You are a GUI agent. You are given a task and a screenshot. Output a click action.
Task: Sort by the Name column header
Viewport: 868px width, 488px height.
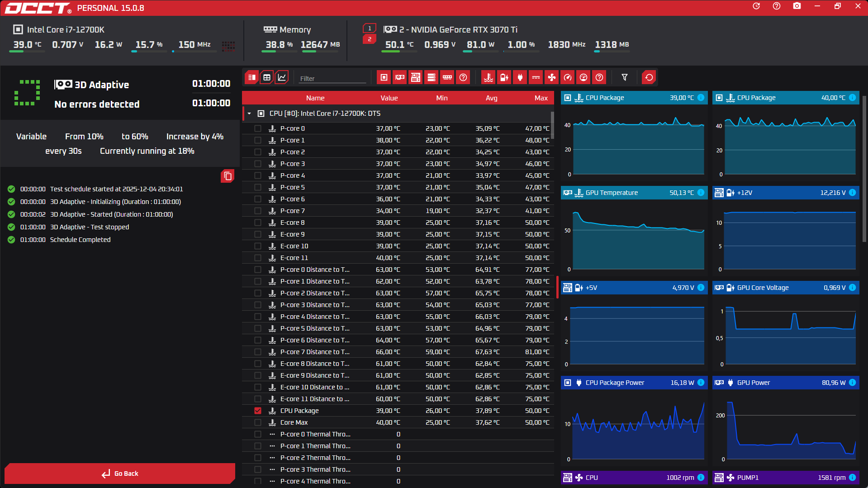pyautogui.click(x=315, y=98)
